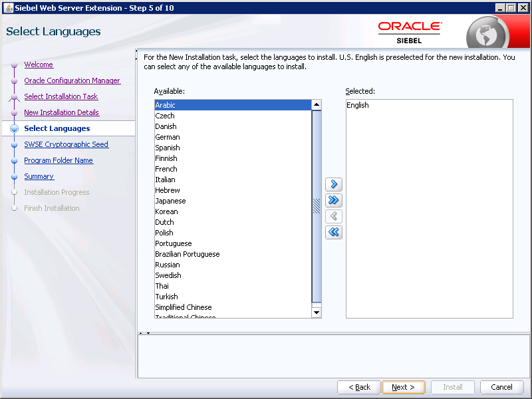532x399 pixels.
Task: Open the Welcome step link
Action: coord(39,65)
